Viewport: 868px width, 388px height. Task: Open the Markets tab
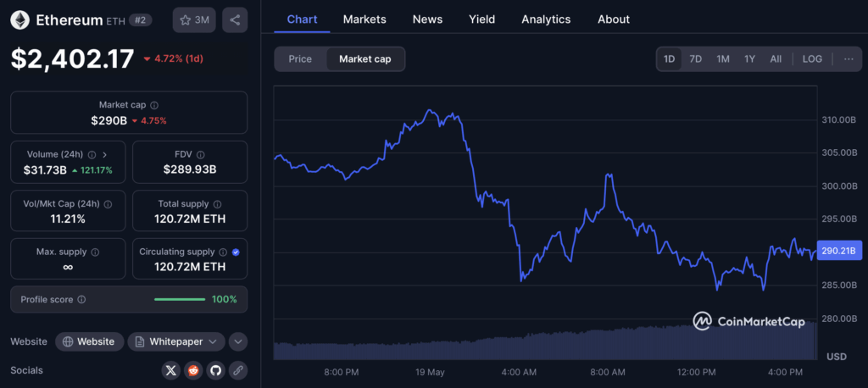[364, 19]
